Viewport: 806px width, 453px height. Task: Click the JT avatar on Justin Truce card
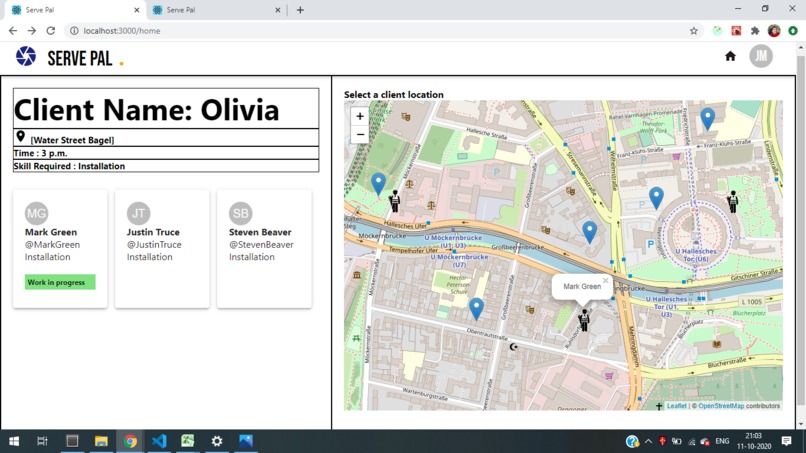click(x=138, y=213)
